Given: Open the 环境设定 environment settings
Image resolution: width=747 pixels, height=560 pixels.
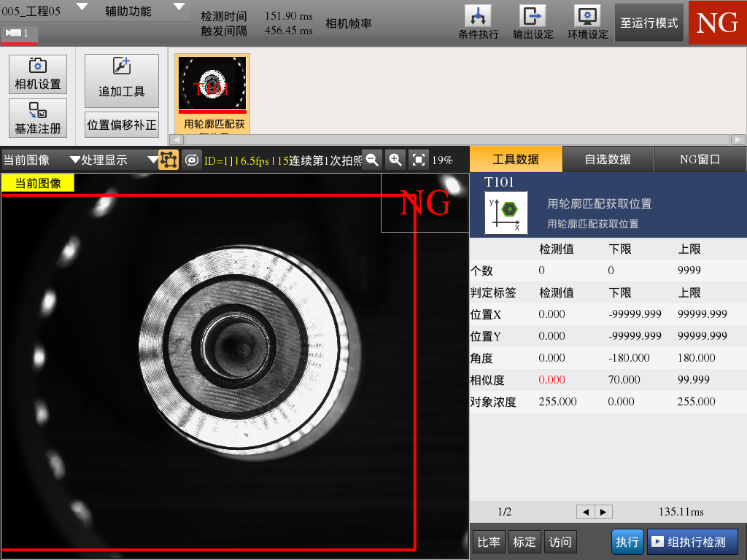Looking at the screenshot, I should click(587, 21).
